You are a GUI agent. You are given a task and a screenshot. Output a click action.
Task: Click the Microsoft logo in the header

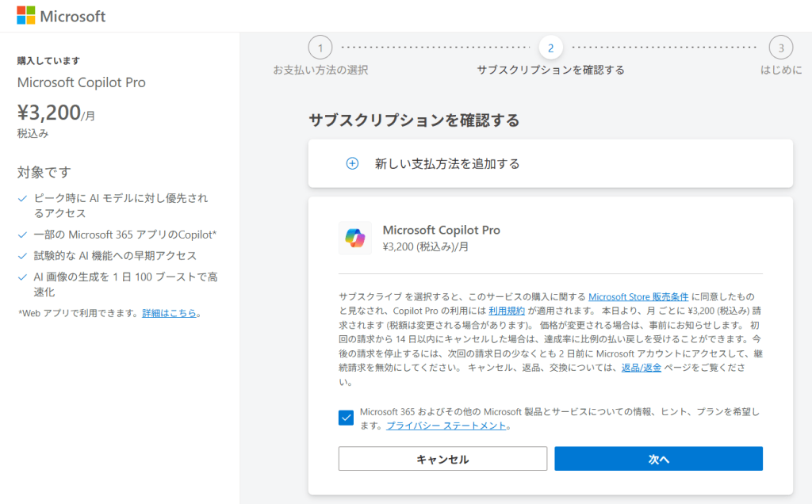pos(61,16)
